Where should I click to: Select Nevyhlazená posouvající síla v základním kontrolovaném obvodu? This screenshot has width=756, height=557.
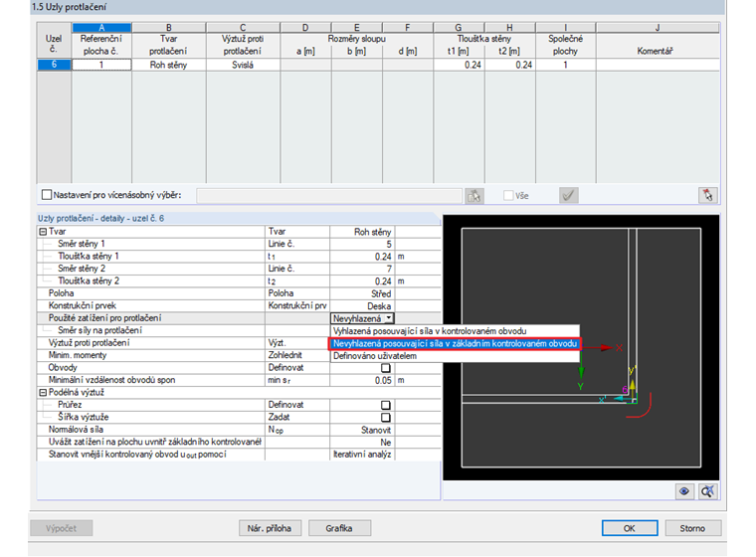point(455,343)
